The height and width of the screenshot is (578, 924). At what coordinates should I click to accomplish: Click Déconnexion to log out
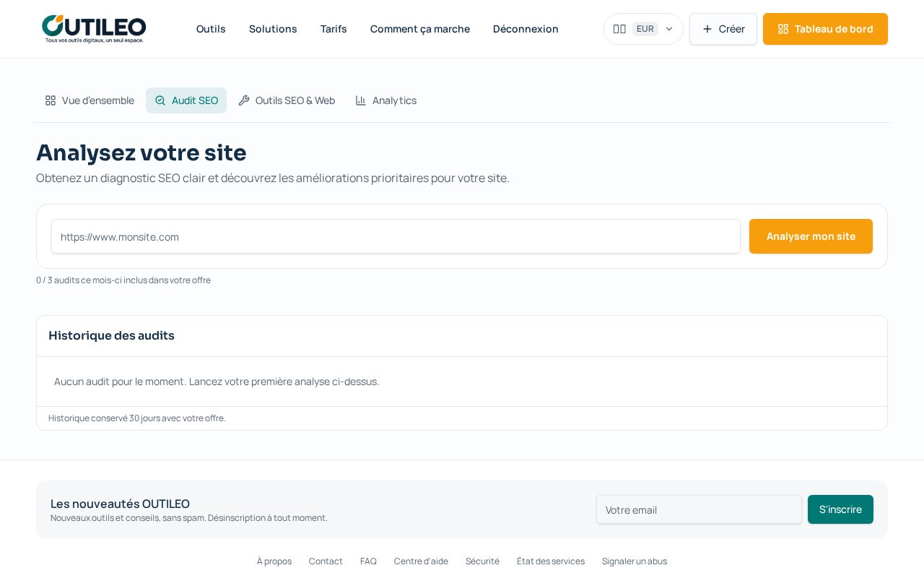tap(526, 29)
